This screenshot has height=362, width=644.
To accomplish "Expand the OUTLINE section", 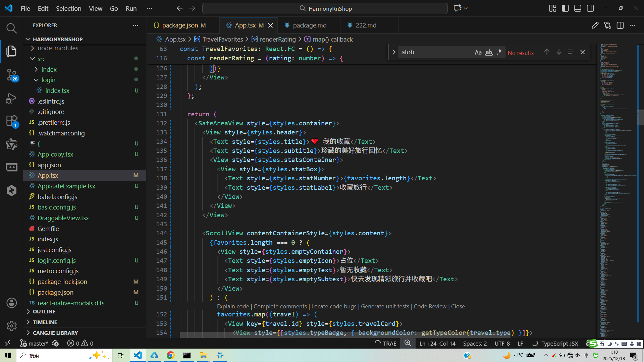I will click(x=44, y=312).
